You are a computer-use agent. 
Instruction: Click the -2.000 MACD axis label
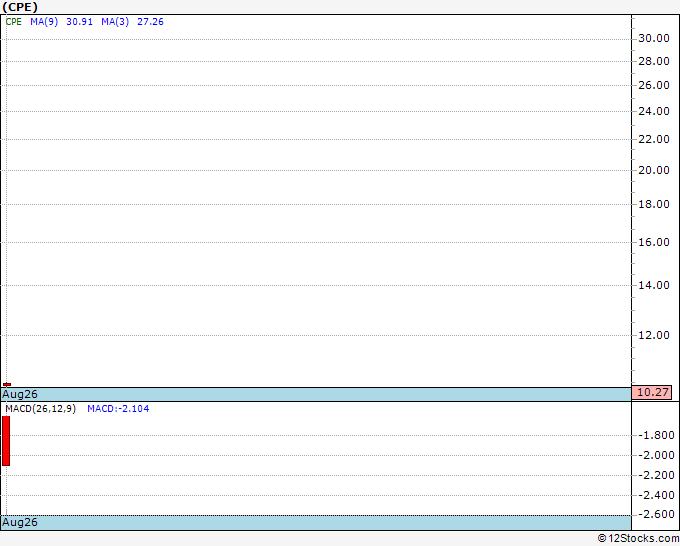[x=657, y=455]
